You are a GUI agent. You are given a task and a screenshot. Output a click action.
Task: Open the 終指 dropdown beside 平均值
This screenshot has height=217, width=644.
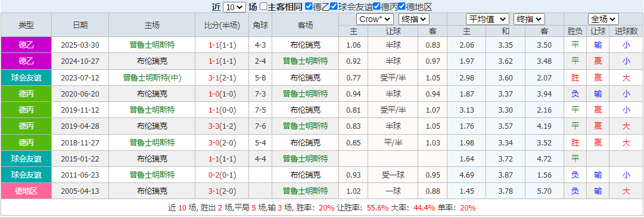(529, 19)
